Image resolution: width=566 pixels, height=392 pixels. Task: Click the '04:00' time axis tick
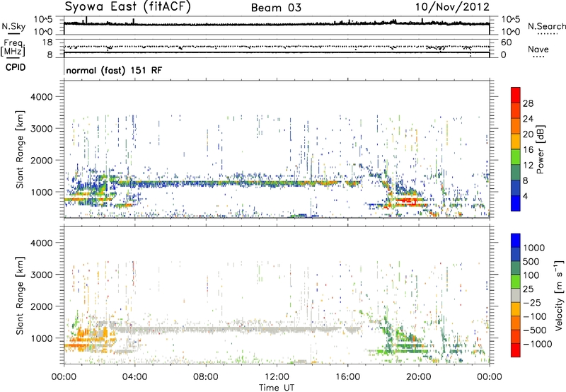point(134,377)
